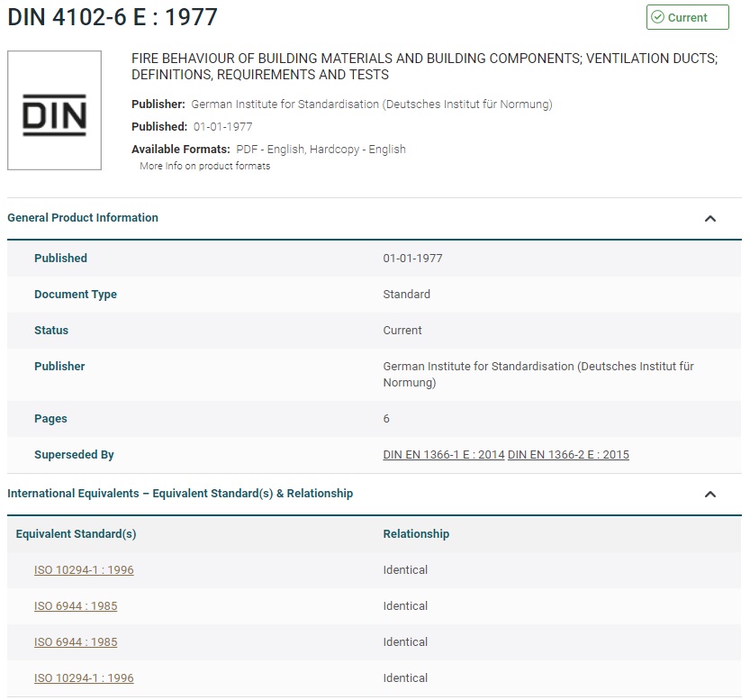Viewport: 750px width, 700px height.
Task: Open More Info on product formats
Action: coord(204,166)
